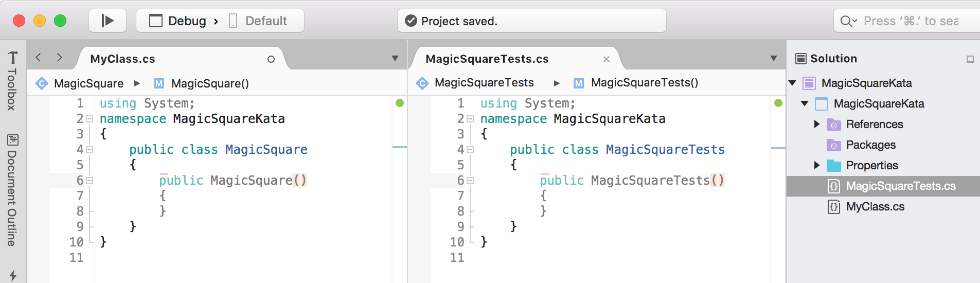Open the Toolbox side panel

(x=12, y=81)
